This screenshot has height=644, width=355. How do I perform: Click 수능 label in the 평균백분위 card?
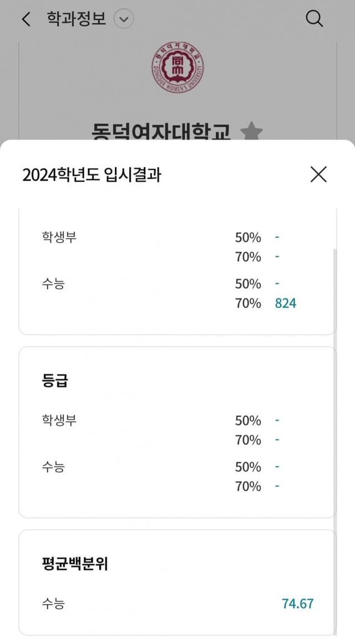coord(53,604)
